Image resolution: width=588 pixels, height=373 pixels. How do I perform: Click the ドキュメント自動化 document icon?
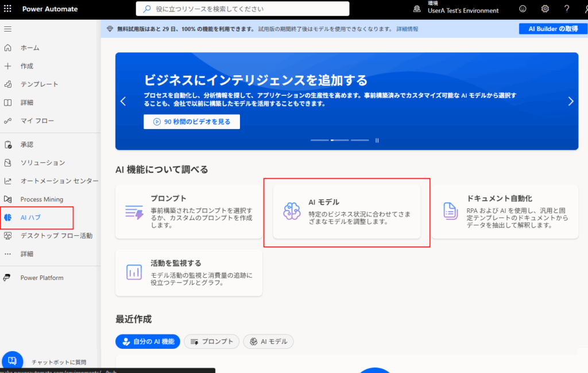coord(450,211)
